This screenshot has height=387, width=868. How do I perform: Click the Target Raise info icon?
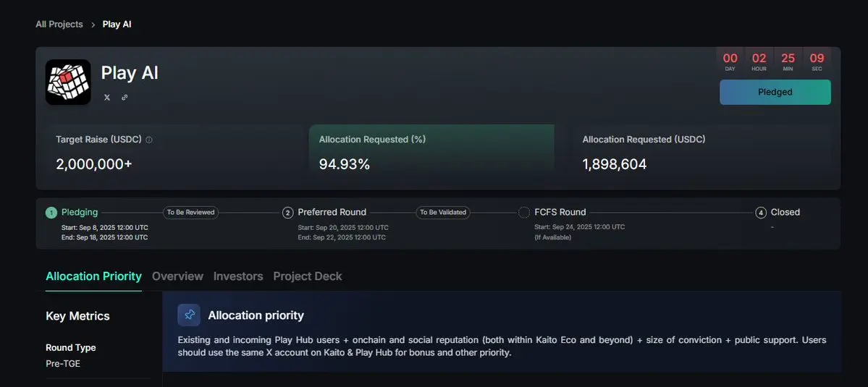(149, 140)
